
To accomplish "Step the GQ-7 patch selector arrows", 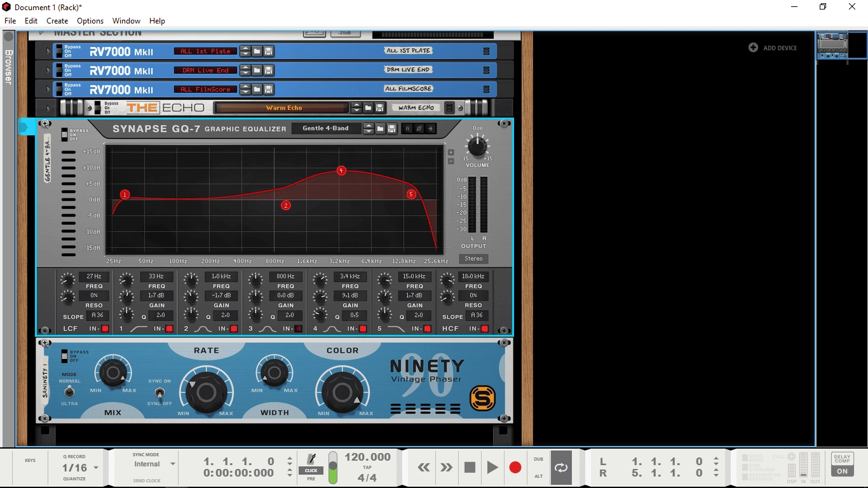I will (x=369, y=128).
